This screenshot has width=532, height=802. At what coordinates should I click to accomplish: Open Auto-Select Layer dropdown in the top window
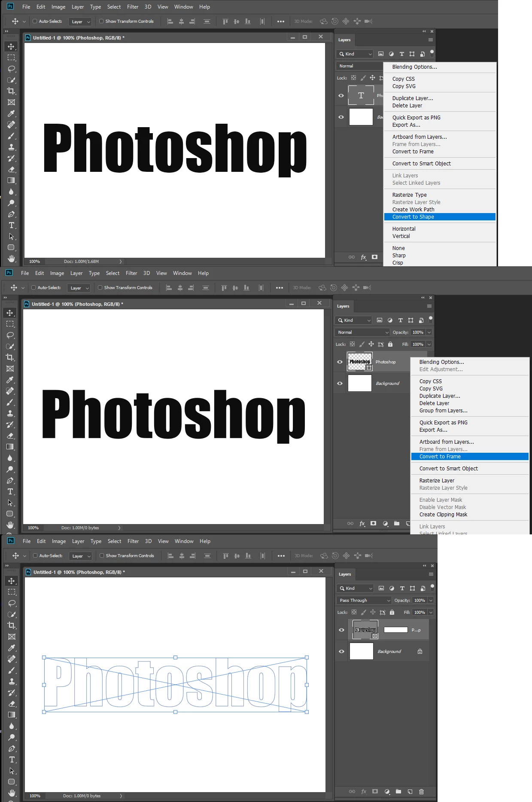[x=80, y=21]
